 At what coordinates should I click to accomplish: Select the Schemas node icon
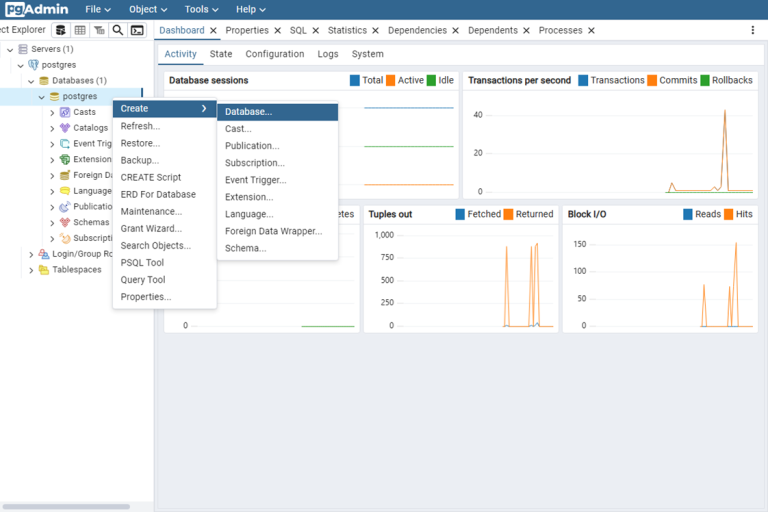(65, 222)
